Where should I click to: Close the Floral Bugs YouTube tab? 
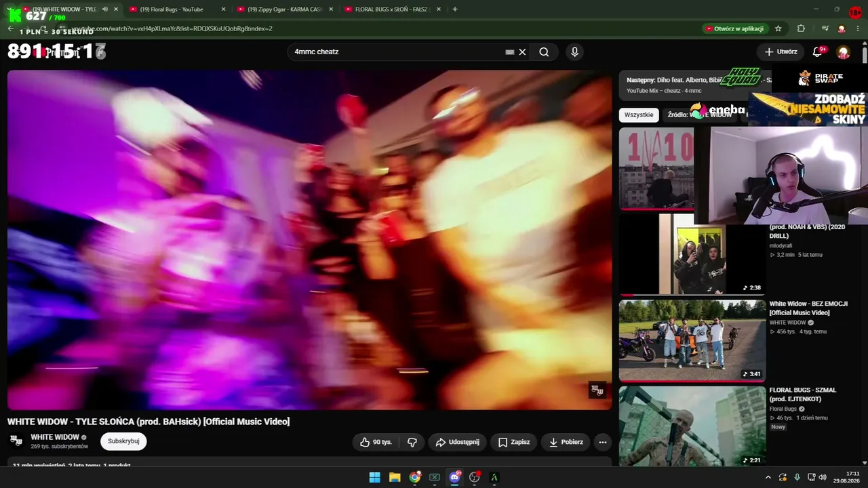click(x=223, y=9)
